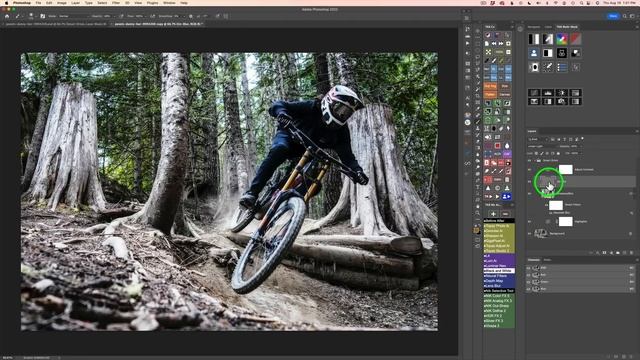Click the blue person play button in TK Cx
The height and width of the screenshot is (360, 640).
pyautogui.click(x=506, y=196)
